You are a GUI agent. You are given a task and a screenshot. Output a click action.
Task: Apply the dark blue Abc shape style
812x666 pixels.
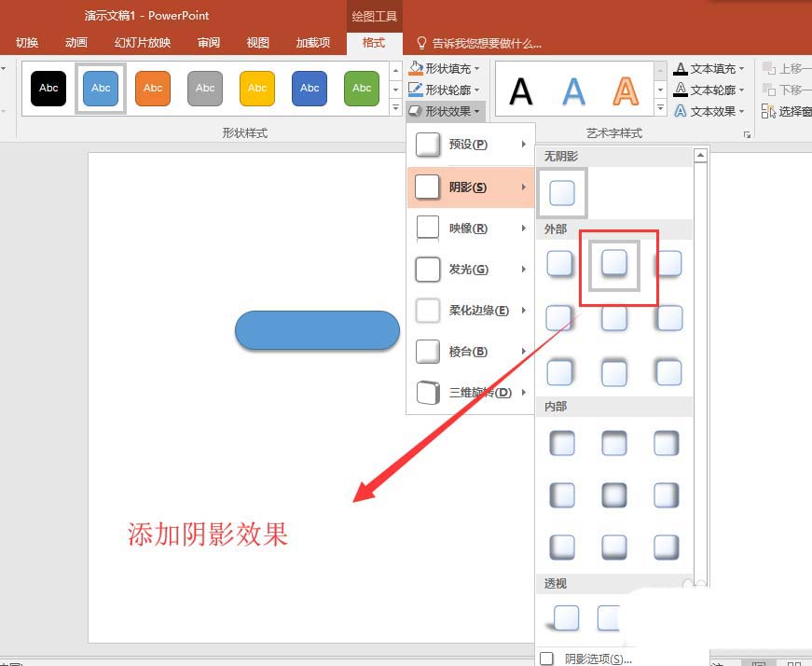point(310,89)
